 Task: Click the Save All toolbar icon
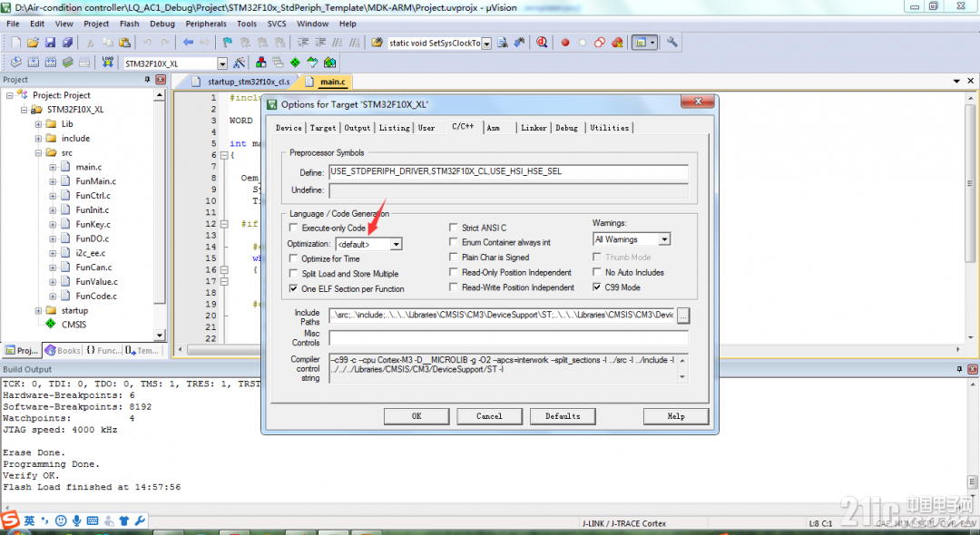(67, 43)
